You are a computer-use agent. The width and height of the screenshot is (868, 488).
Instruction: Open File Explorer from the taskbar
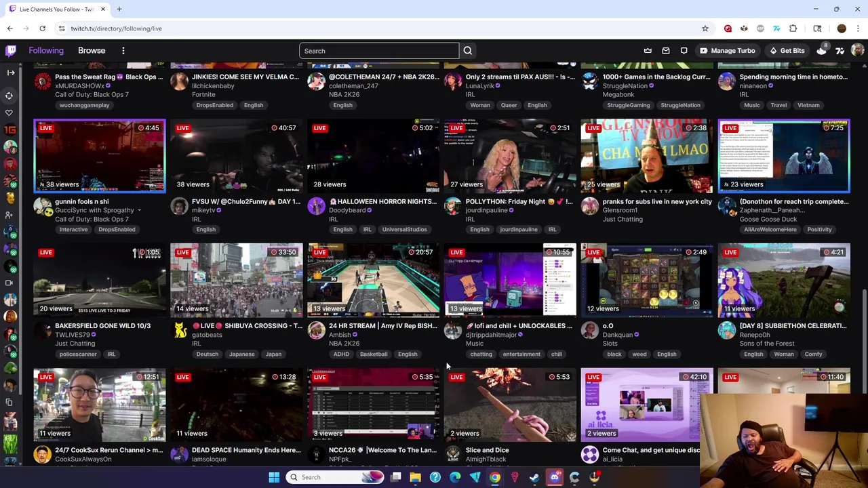click(415, 477)
